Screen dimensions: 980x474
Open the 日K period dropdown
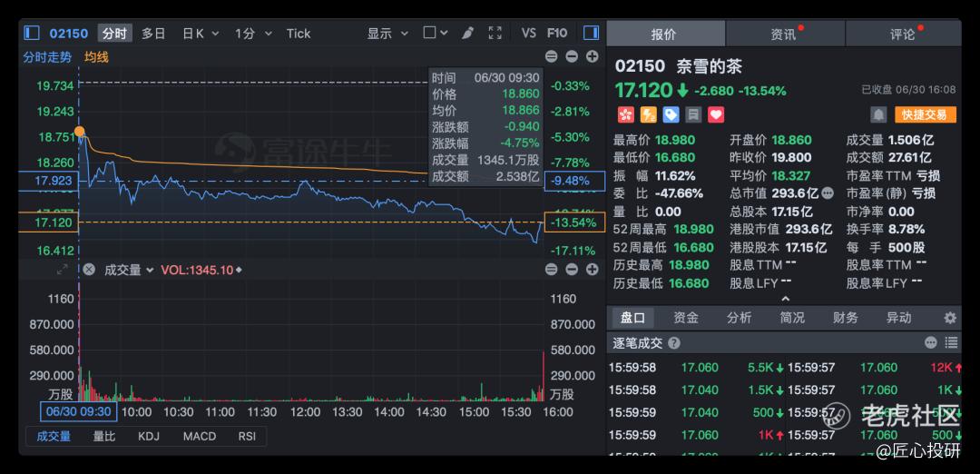pos(201,33)
